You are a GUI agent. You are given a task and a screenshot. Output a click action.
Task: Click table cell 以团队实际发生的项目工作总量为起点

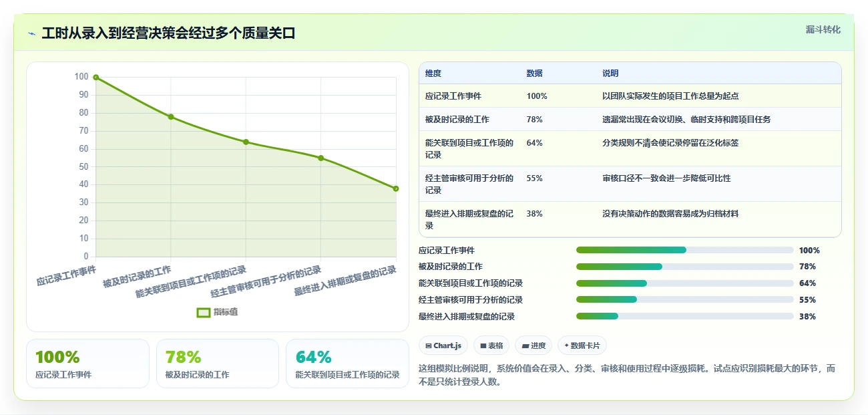670,96
